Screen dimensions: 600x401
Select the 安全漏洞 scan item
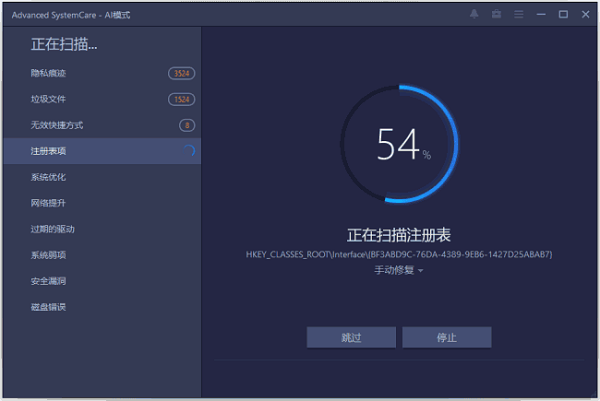click(102, 281)
